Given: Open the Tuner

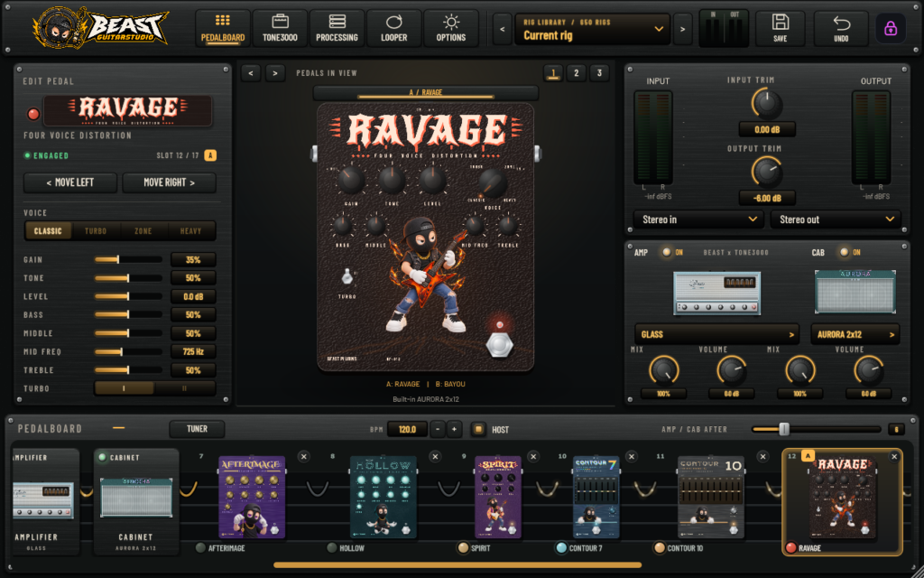Looking at the screenshot, I should pyautogui.click(x=197, y=429).
